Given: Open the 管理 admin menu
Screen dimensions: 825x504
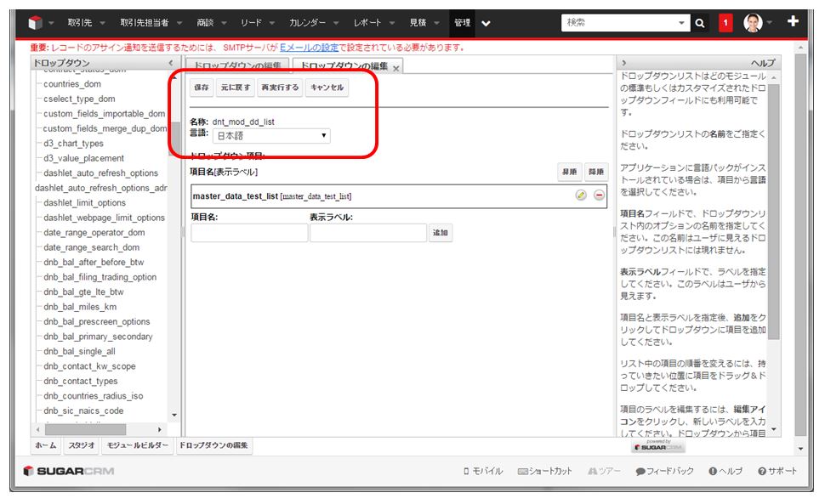Looking at the screenshot, I should pos(462,23).
